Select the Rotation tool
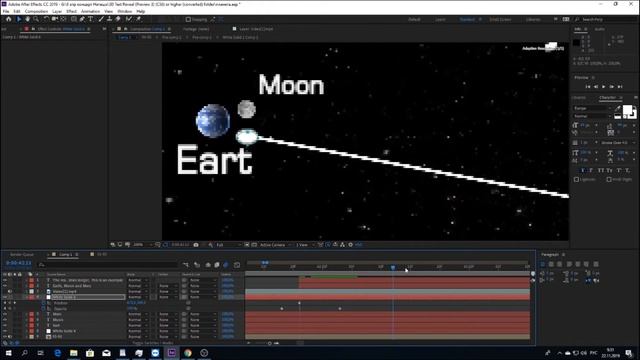The width and height of the screenshot is (640, 360). (x=46, y=19)
